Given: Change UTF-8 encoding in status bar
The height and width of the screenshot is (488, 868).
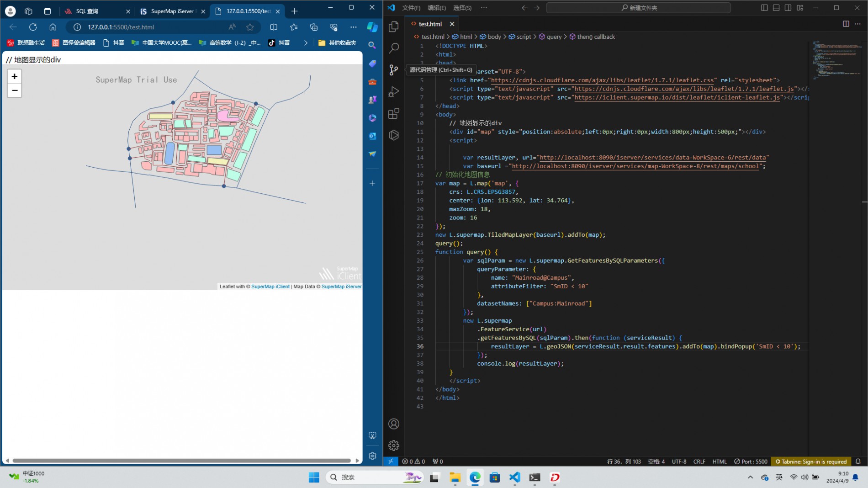Looking at the screenshot, I should [x=679, y=461].
